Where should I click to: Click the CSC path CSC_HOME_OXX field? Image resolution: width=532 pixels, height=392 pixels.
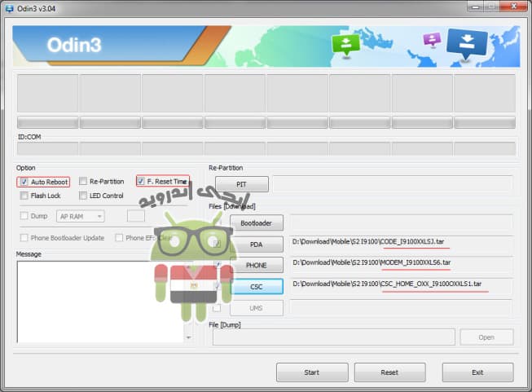(402, 285)
